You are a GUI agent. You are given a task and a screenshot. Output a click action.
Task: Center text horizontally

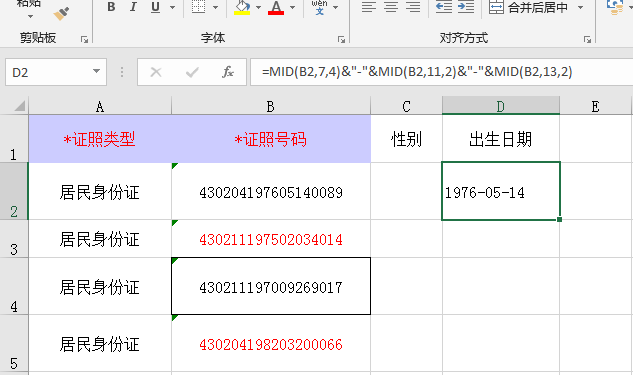pos(391,7)
